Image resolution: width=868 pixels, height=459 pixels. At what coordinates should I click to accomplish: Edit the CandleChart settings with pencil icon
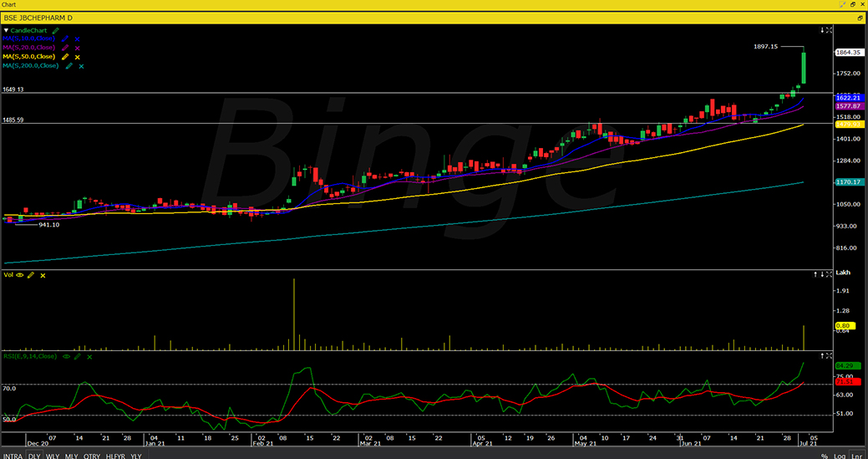pos(55,30)
